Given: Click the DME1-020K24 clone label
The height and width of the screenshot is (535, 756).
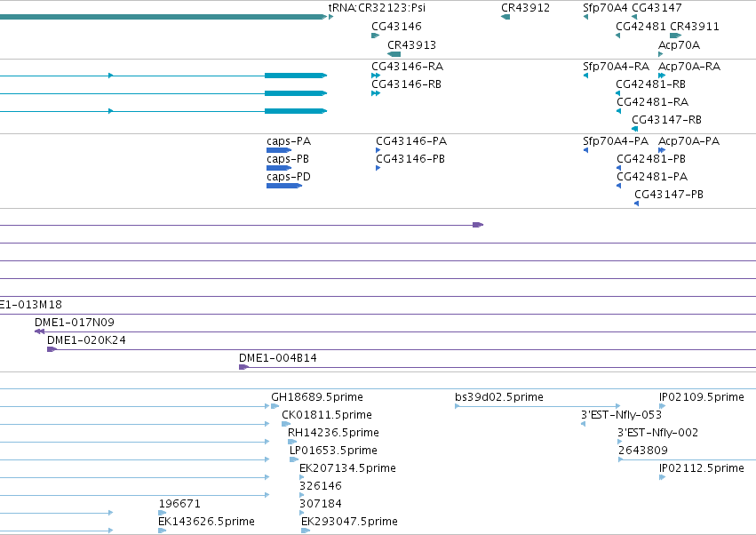Looking at the screenshot, I should click(86, 340).
